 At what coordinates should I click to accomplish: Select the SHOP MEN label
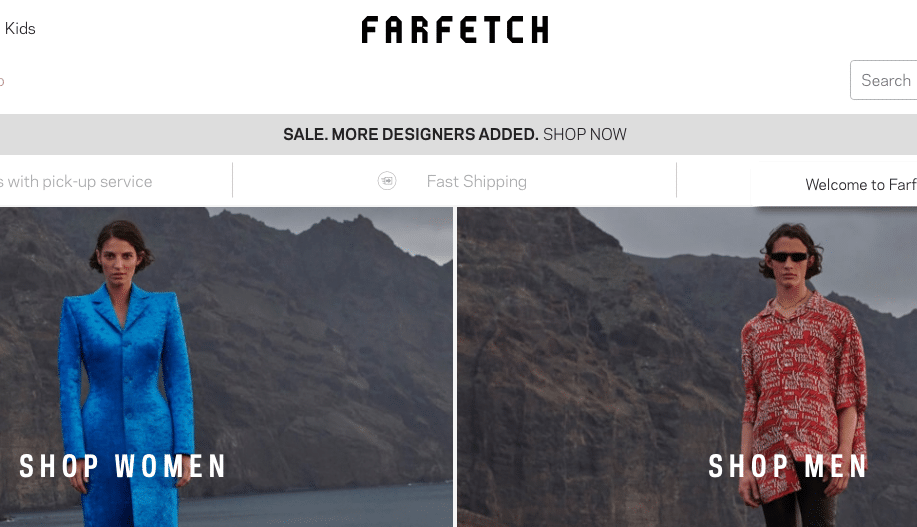(x=787, y=466)
